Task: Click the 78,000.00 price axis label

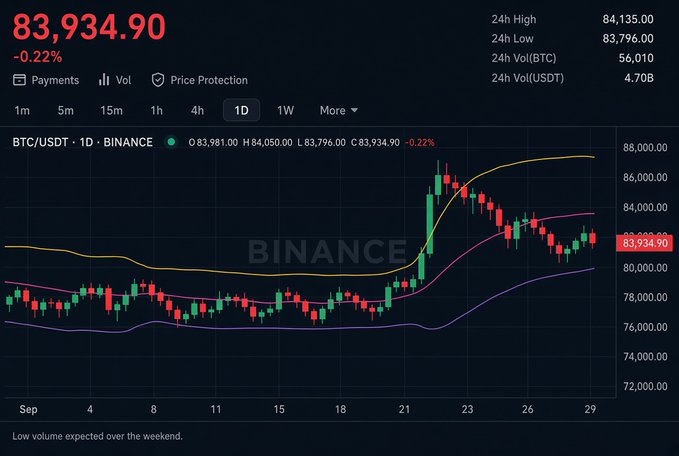Action: click(645, 298)
